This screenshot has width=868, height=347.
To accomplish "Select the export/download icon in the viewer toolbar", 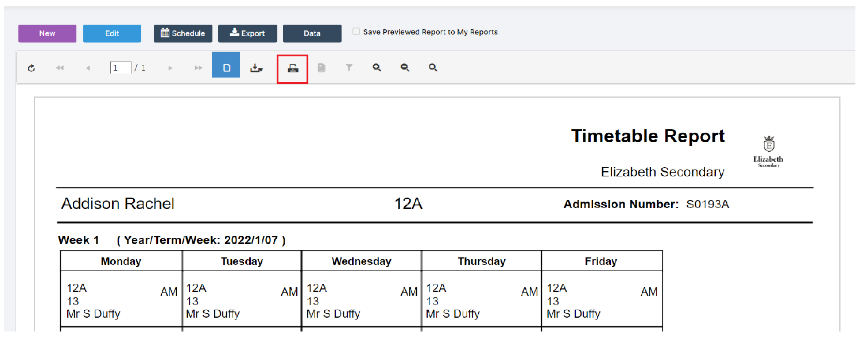I will (257, 67).
